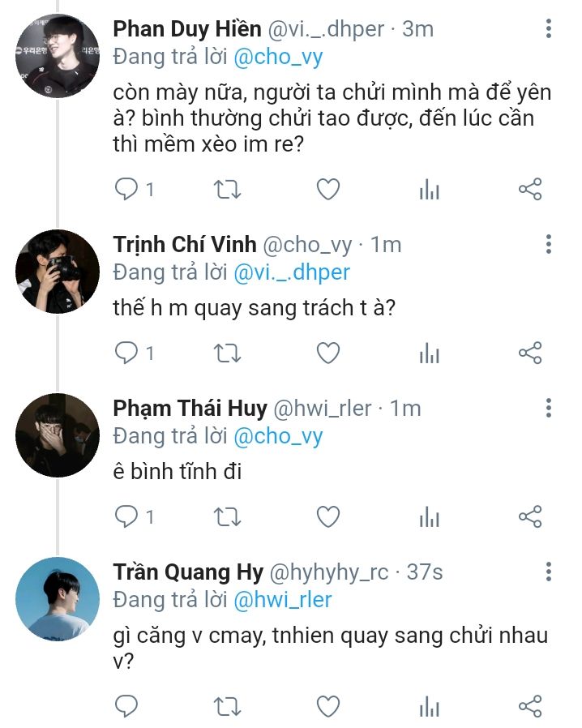Viewport: 582px width, 728px height.
Task: Open Phan Duy Hiền's profile picture
Action: click(58, 56)
